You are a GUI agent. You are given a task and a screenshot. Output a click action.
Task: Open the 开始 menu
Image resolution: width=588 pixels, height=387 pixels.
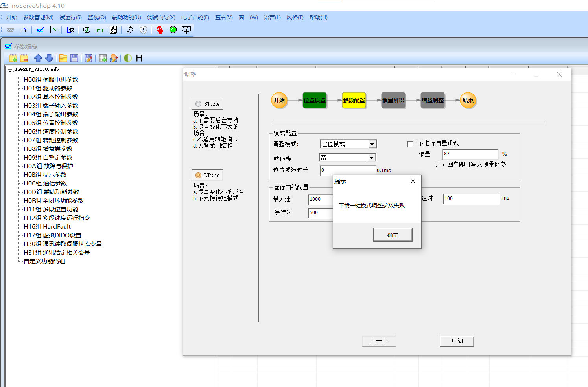12,17
